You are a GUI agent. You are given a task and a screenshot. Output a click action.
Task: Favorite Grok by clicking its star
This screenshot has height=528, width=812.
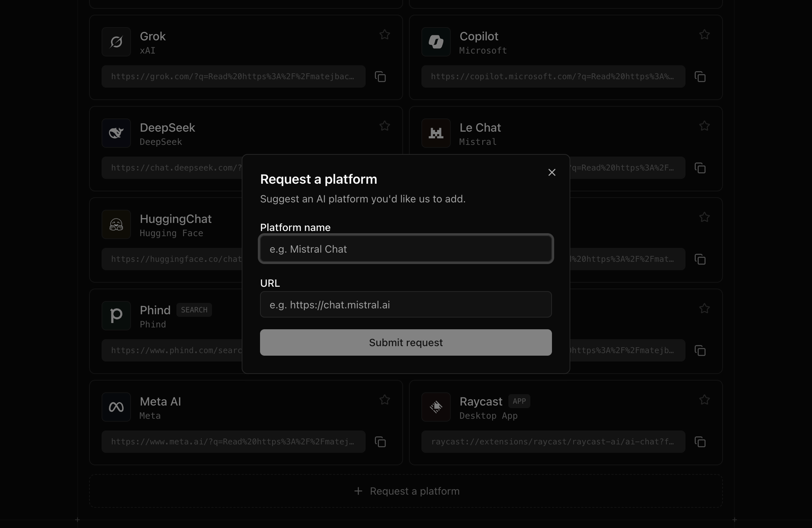[x=385, y=34]
